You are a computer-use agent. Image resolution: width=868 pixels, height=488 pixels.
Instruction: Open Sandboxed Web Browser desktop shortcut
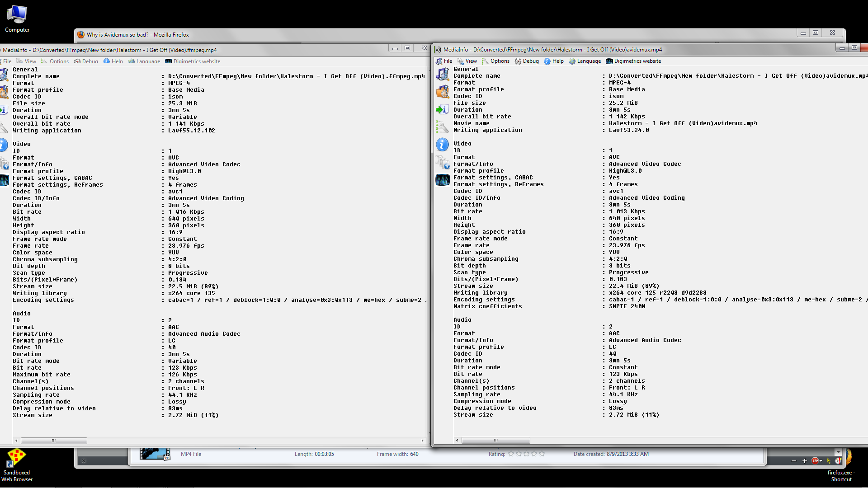click(x=17, y=465)
